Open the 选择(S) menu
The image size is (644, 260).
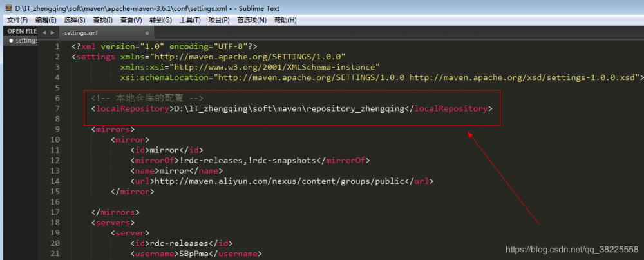coord(74,20)
